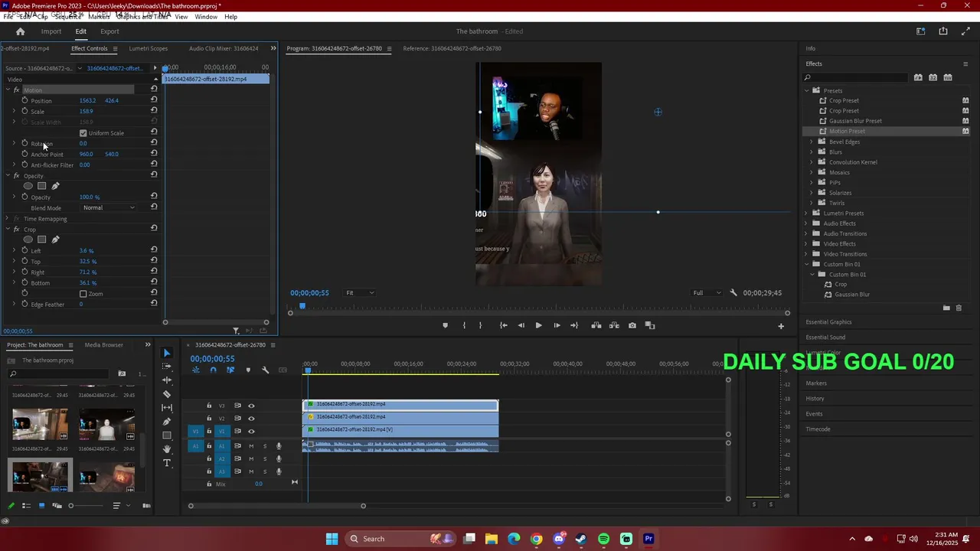The width and height of the screenshot is (980, 551).
Task: Go to In point in Program monitor
Action: click(x=503, y=325)
